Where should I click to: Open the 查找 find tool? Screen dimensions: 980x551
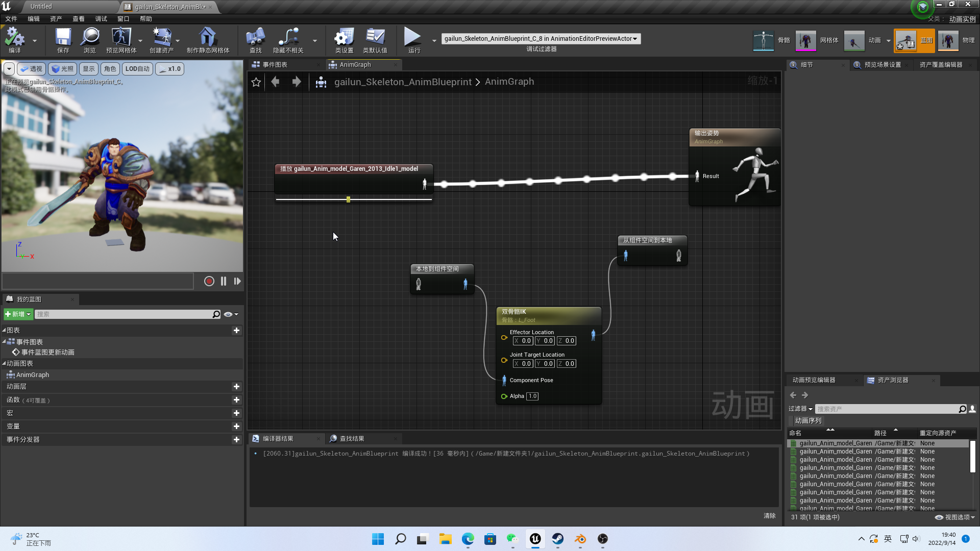tap(255, 40)
